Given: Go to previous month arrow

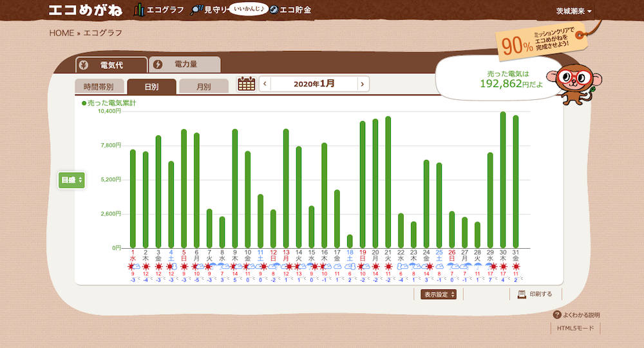Looking at the screenshot, I should (265, 84).
